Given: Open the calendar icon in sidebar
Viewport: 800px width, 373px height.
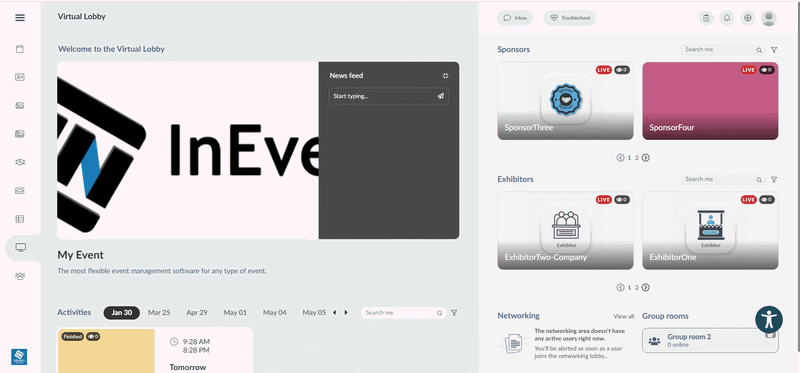Looking at the screenshot, I should (x=20, y=49).
